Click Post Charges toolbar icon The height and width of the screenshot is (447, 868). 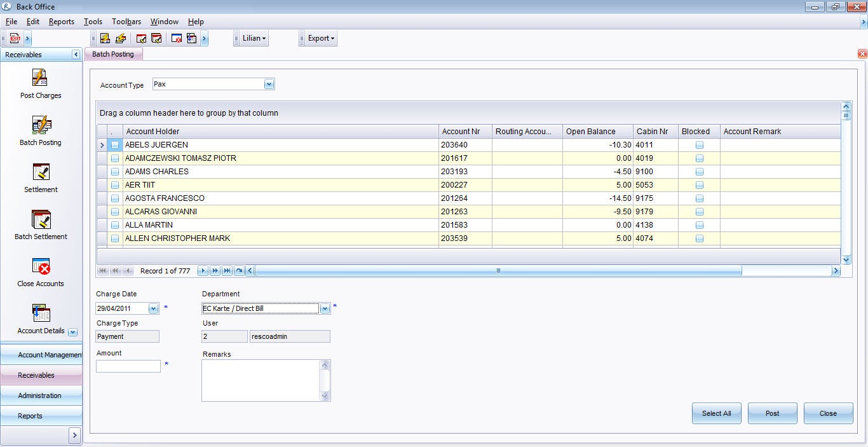pos(105,38)
